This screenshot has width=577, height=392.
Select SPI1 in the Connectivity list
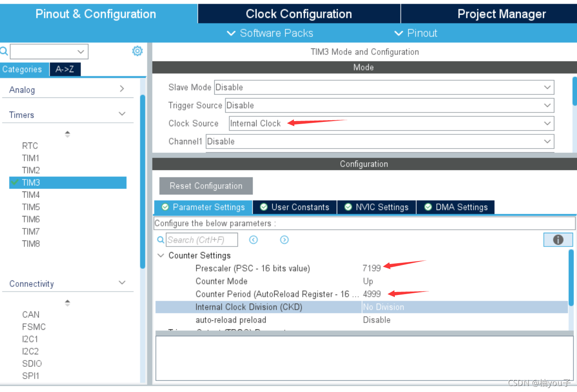pyautogui.click(x=31, y=376)
